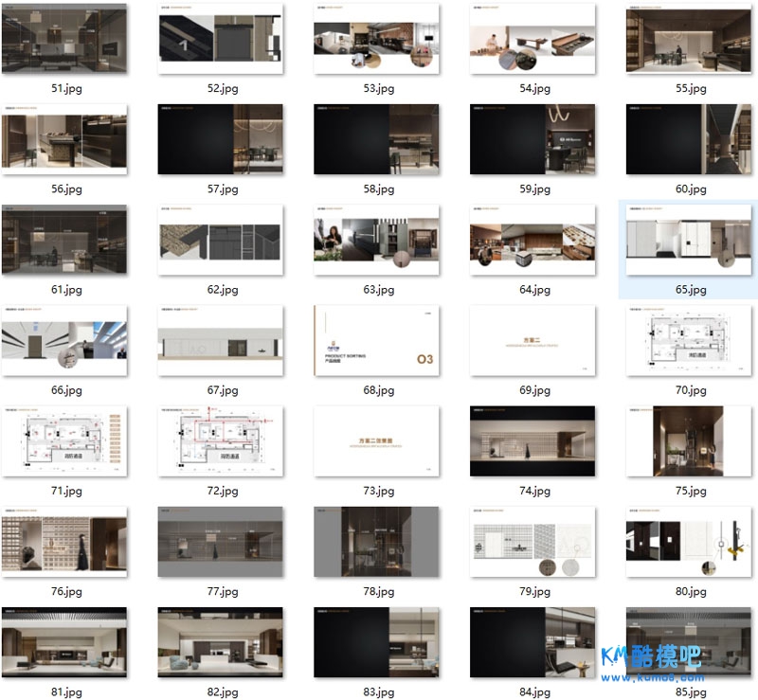Pick the 79.jpg material pattern thumbnail
Screen dimensions: 758x700
coord(533,542)
